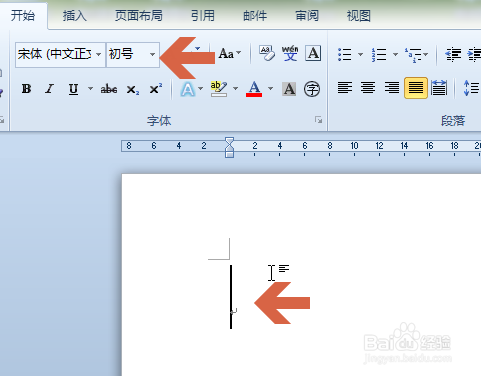The image size is (481, 376).
Task: Open bullet list style dropdown
Action: tap(360, 54)
